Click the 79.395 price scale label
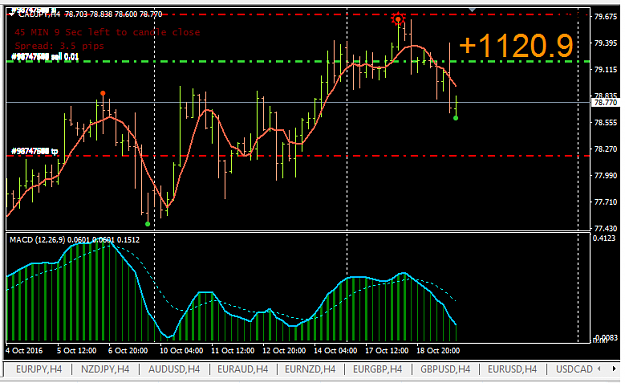625x383 pixels. (605, 43)
